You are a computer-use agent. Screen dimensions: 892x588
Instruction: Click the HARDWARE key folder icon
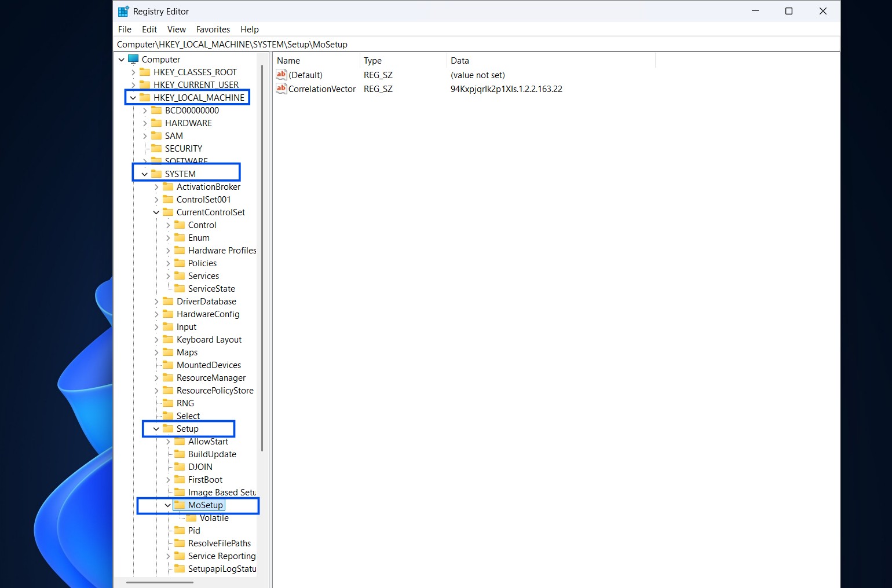click(x=157, y=123)
